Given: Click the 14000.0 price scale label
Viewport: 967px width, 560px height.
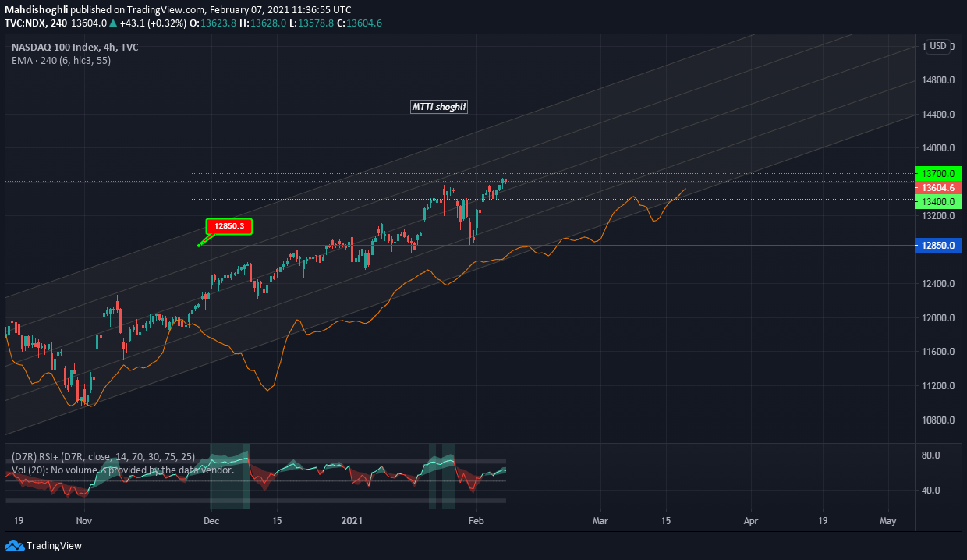Looking at the screenshot, I should tap(939, 148).
